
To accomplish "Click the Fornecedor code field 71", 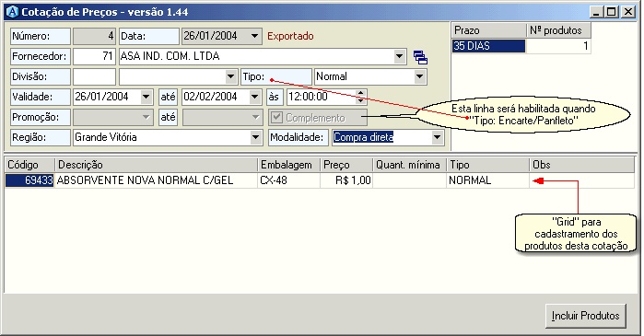I will pyautogui.click(x=94, y=56).
